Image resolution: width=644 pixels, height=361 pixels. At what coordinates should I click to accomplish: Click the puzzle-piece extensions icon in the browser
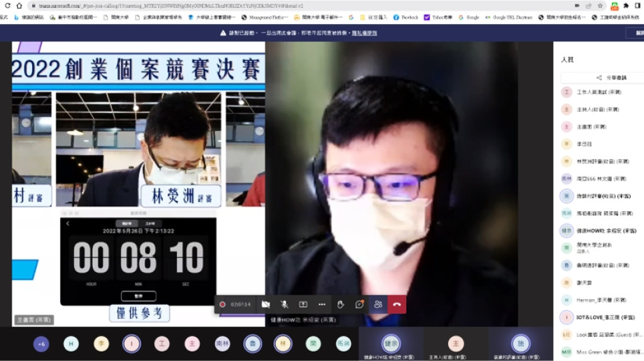point(626,6)
